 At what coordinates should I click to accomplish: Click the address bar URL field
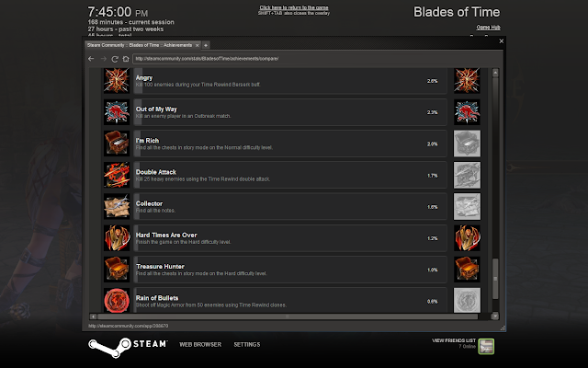pyautogui.click(x=317, y=59)
